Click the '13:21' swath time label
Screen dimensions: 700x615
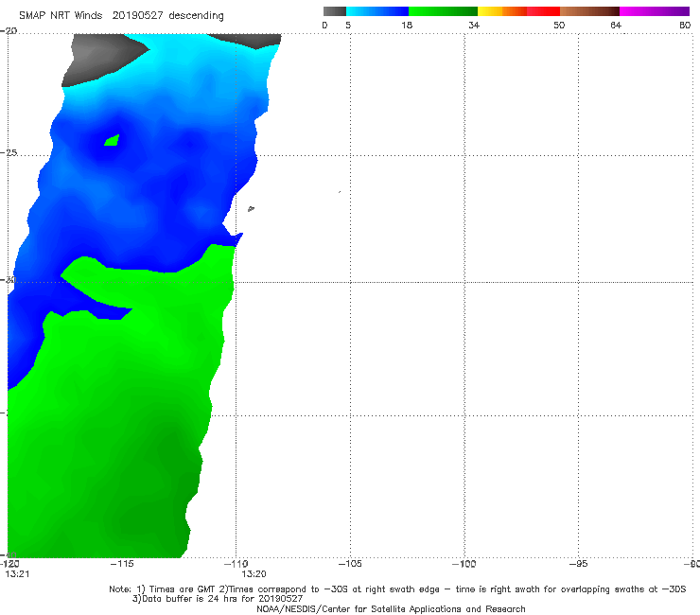pyautogui.click(x=17, y=574)
